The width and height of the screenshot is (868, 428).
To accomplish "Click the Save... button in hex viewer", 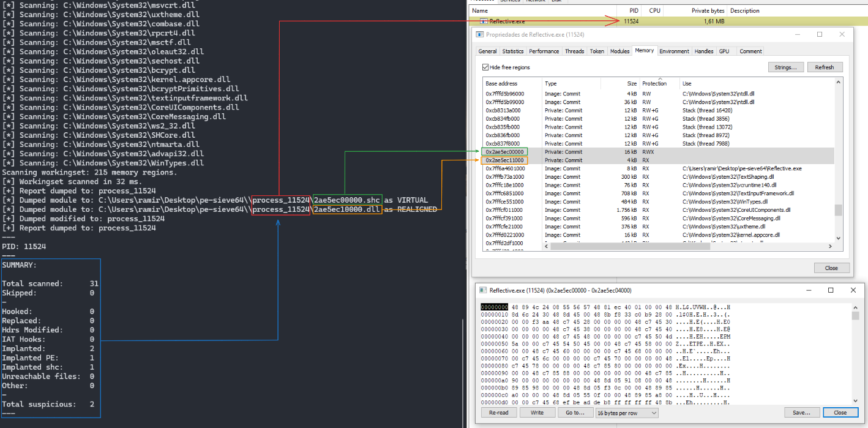I will 801,413.
